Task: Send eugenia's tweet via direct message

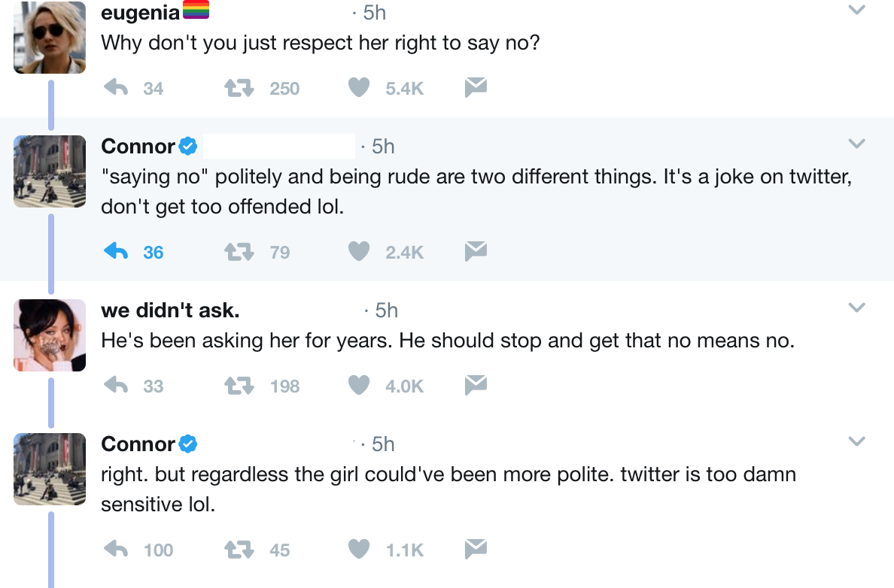Action: click(475, 88)
